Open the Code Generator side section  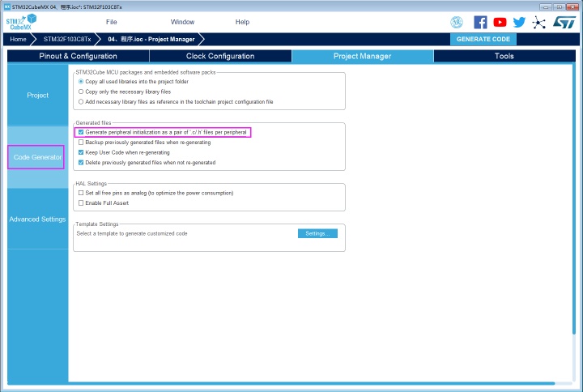click(37, 157)
